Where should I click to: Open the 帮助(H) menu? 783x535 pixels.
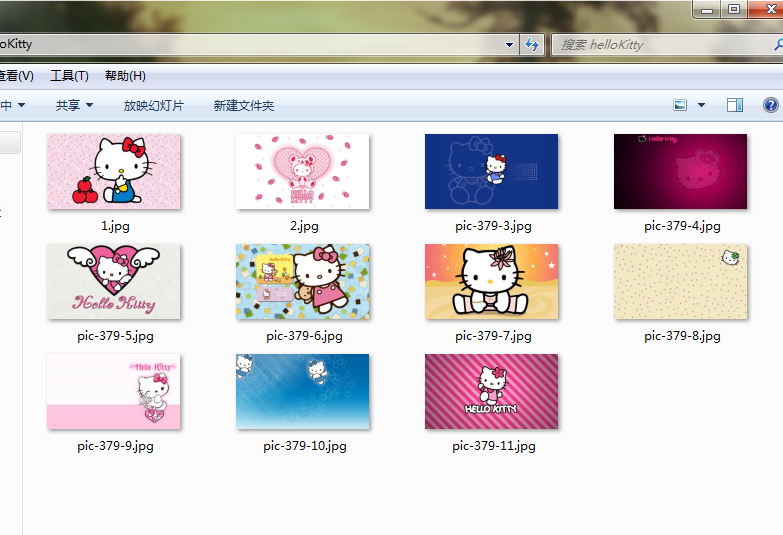point(125,76)
